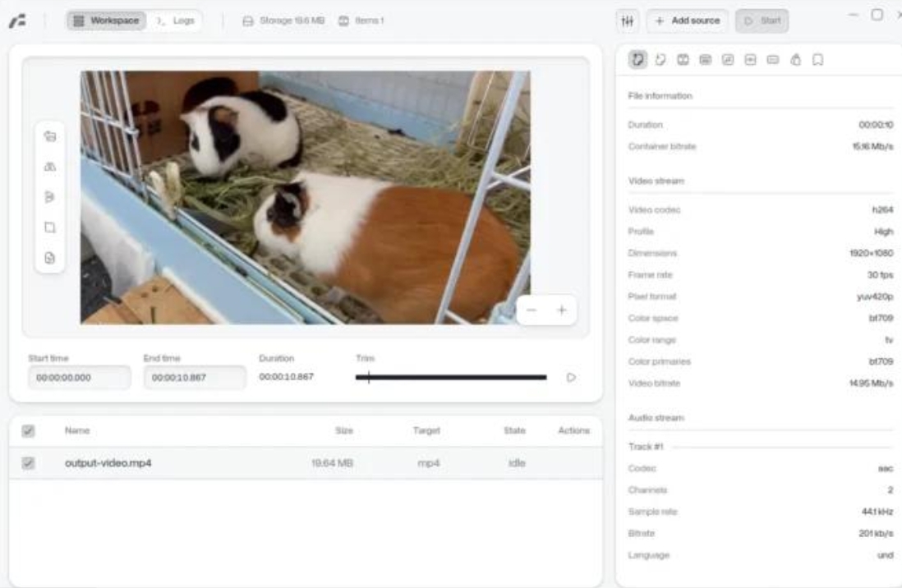Open the bag-shaped side-panel icon
Screen dimensions: 902x588
(795, 59)
